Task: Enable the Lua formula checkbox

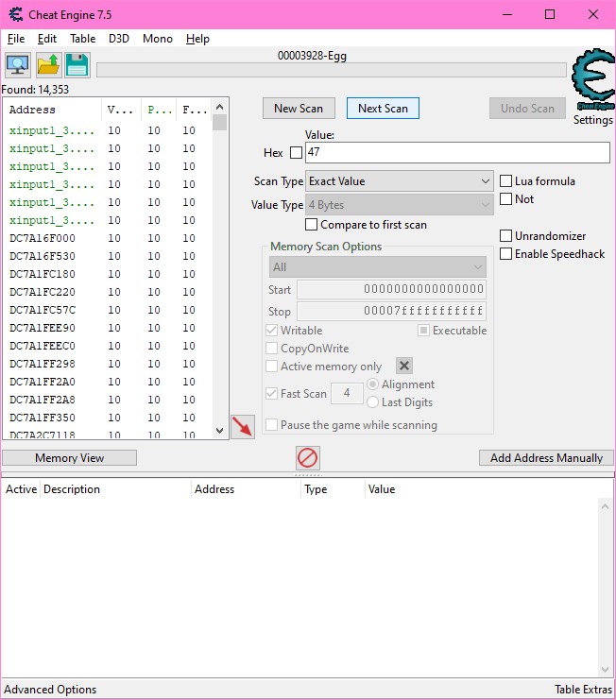Action: [x=505, y=180]
